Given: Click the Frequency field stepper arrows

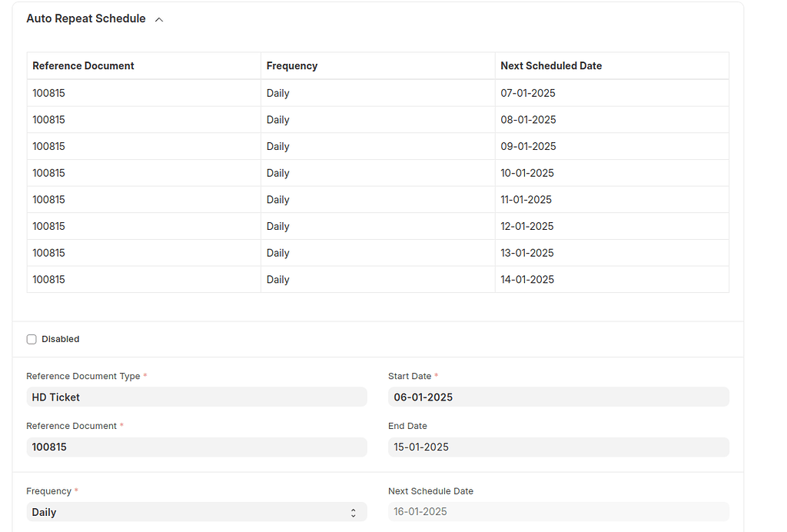Looking at the screenshot, I should pyautogui.click(x=354, y=512).
